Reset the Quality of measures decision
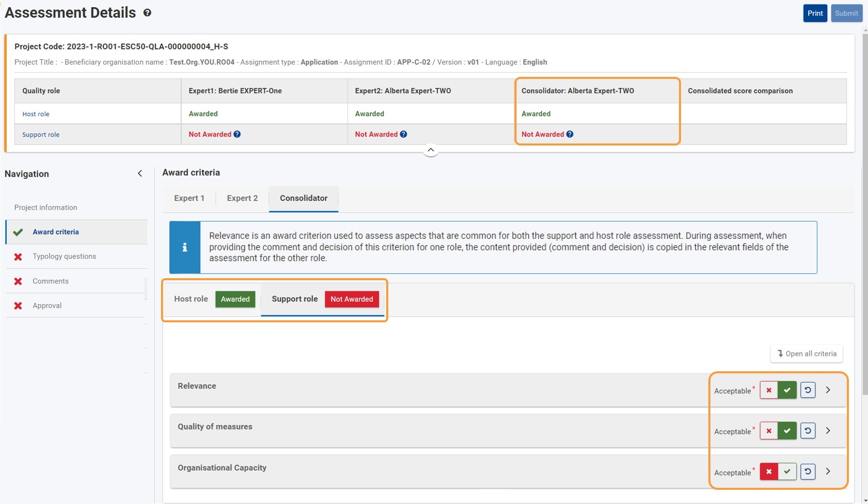868x504 pixels. pos(807,431)
